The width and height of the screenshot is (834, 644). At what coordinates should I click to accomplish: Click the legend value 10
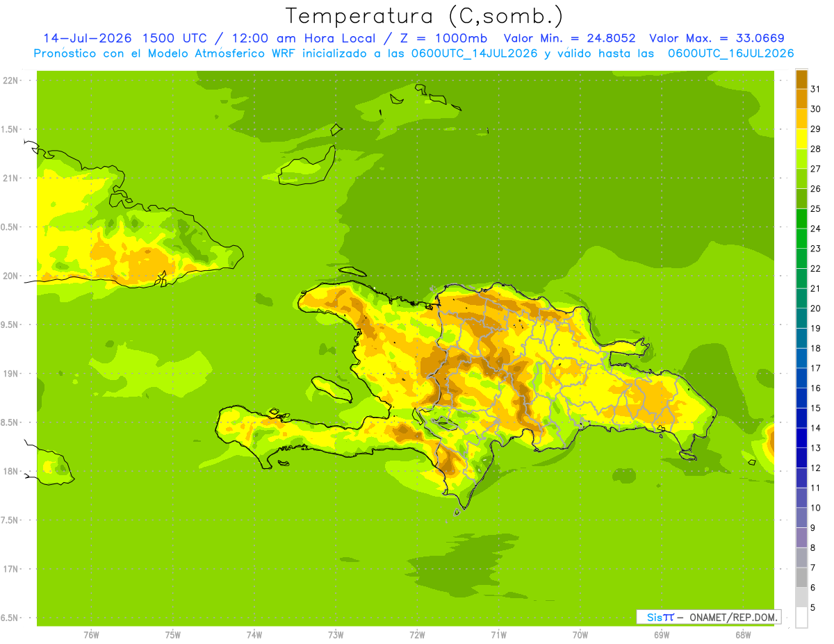815,508
